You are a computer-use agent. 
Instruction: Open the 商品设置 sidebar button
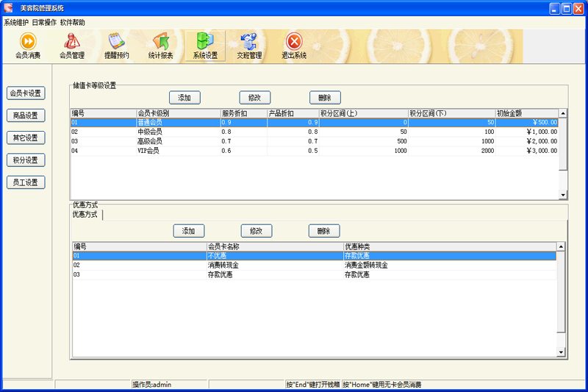[26, 115]
